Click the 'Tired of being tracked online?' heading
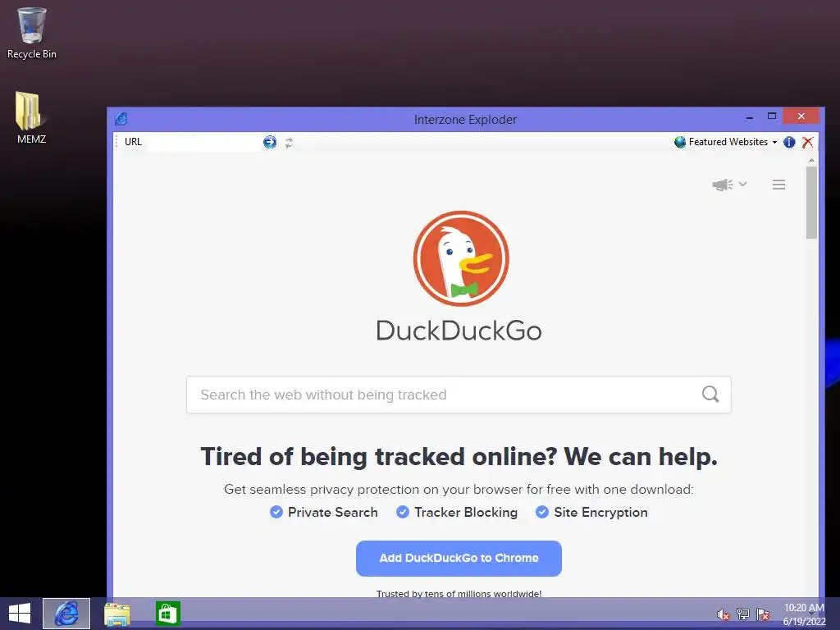840x630 pixels. [459, 456]
